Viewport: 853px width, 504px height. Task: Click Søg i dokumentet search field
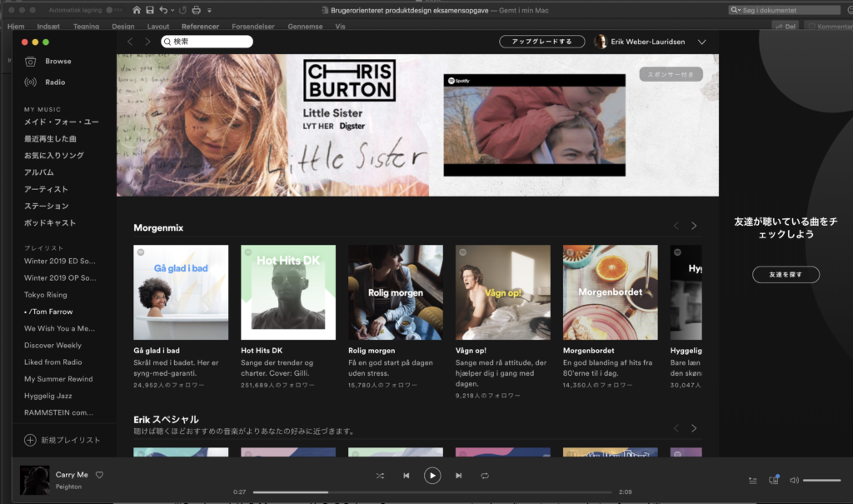point(784,10)
